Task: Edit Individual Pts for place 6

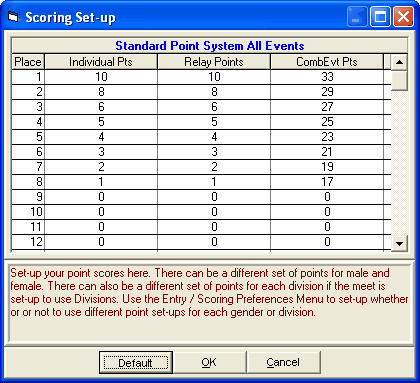Action: tap(101, 152)
